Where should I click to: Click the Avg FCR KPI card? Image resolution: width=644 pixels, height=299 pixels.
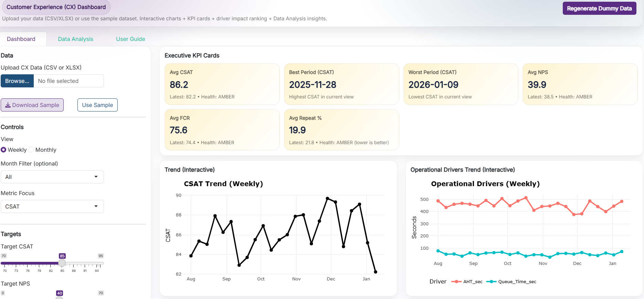(222, 130)
